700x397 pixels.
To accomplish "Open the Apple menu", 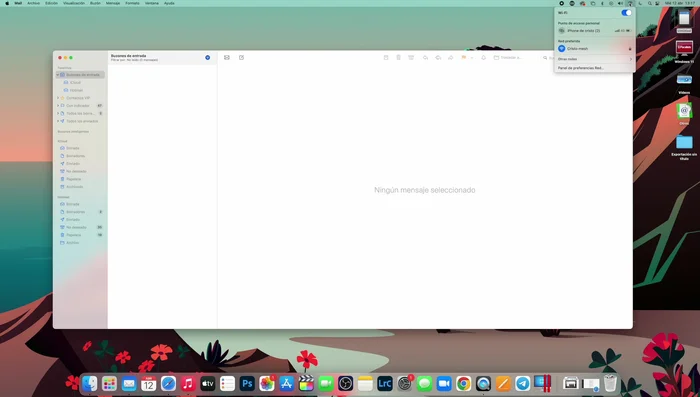I will (7, 3).
